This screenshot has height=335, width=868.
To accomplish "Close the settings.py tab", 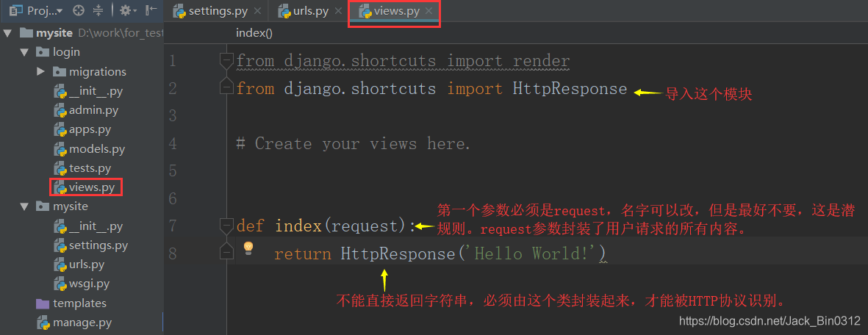I will pos(257,11).
